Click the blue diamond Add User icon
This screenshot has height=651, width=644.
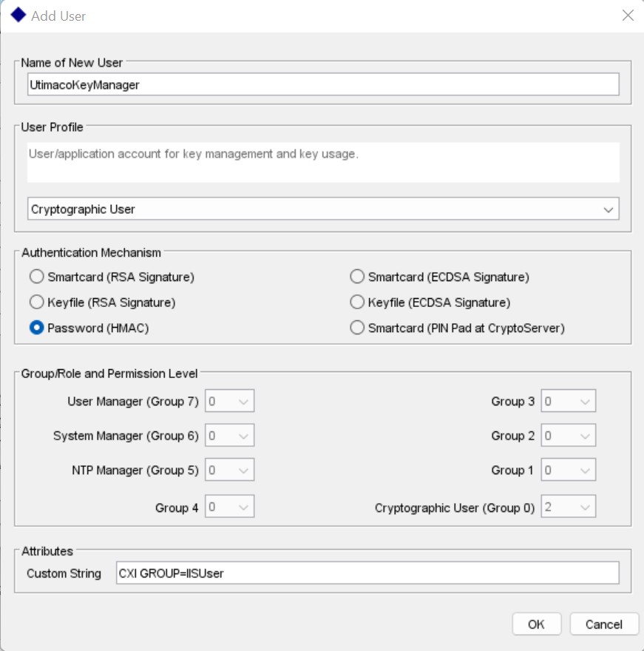(x=18, y=16)
